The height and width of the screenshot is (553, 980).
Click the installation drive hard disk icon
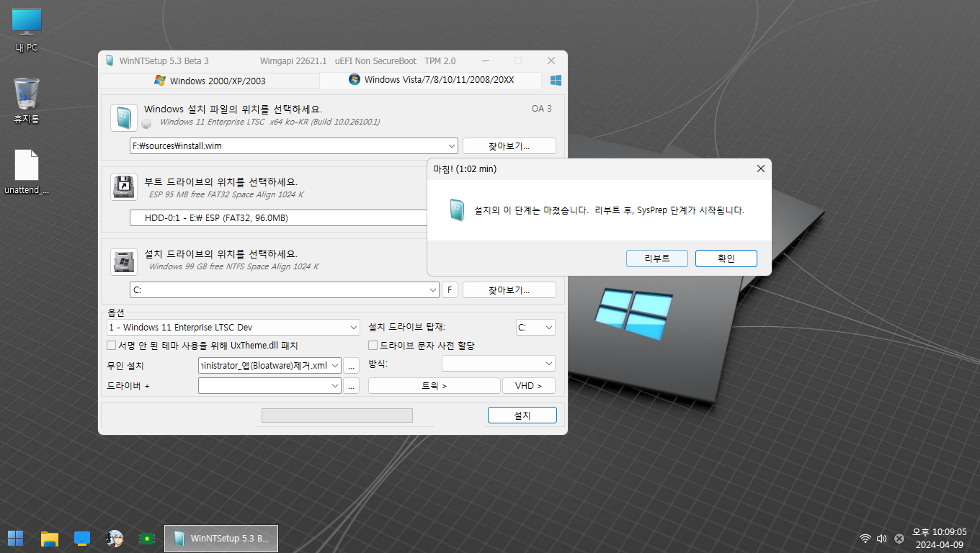124,262
